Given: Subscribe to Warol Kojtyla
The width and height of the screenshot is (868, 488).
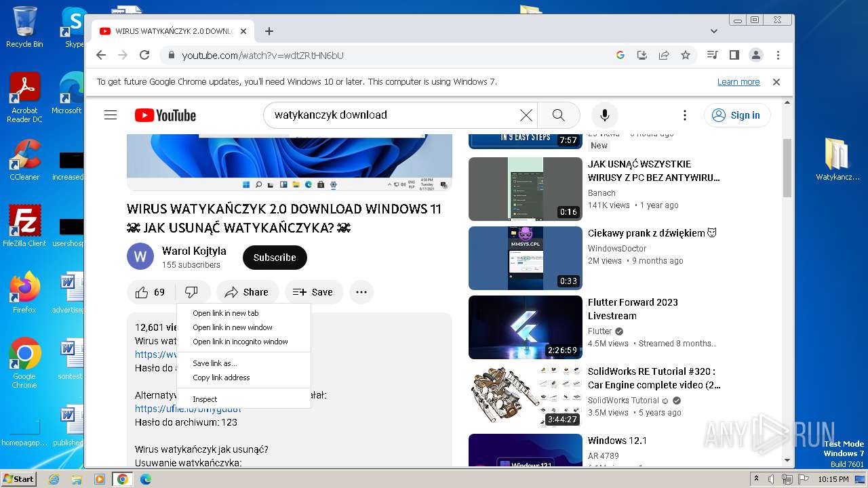Looking at the screenshot, I should 275,258.
